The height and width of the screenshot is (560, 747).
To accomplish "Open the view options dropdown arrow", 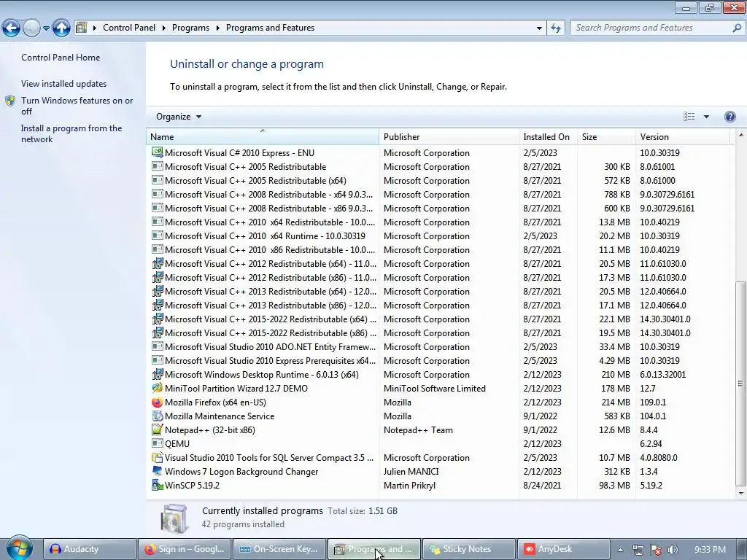I will (x=706, y=117).
